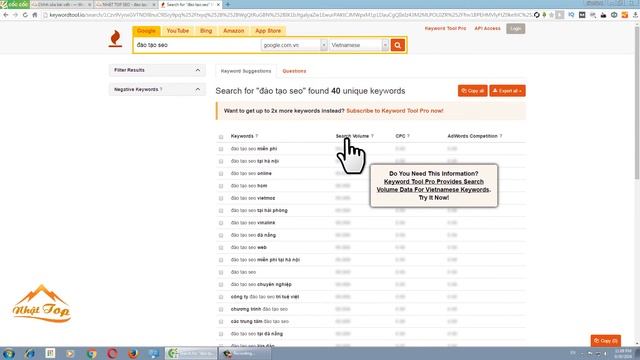
Task: Select the Amazon search source tab
Action: pos(233,31)
